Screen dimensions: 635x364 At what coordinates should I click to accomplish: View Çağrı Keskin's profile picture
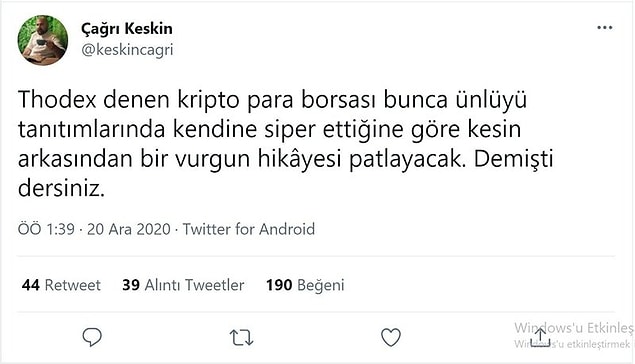(43, 40)
